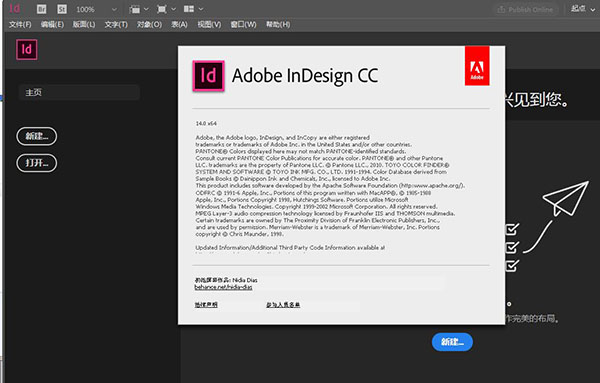Expand the view options dropdown arrow
Viewport: 600px width, 383px height.
coord(146,9)
